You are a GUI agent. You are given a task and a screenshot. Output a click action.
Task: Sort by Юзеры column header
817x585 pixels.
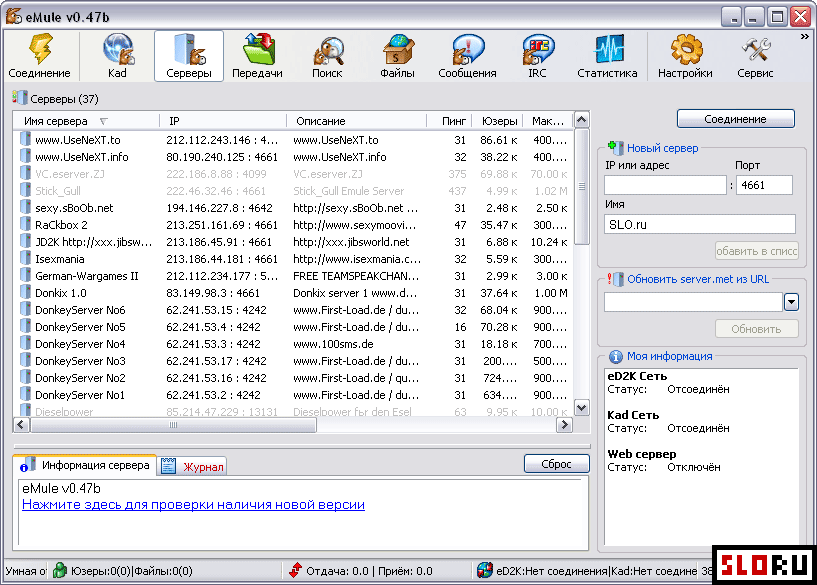coord(497,121)
